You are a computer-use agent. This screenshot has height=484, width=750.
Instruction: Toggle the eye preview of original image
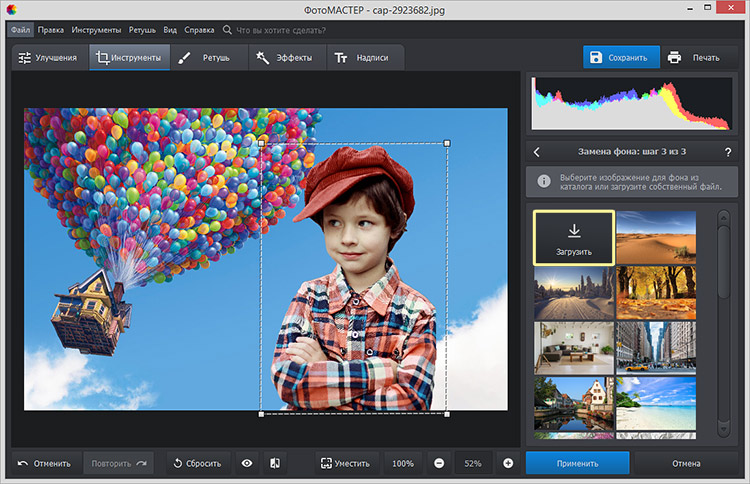[246, 463]
